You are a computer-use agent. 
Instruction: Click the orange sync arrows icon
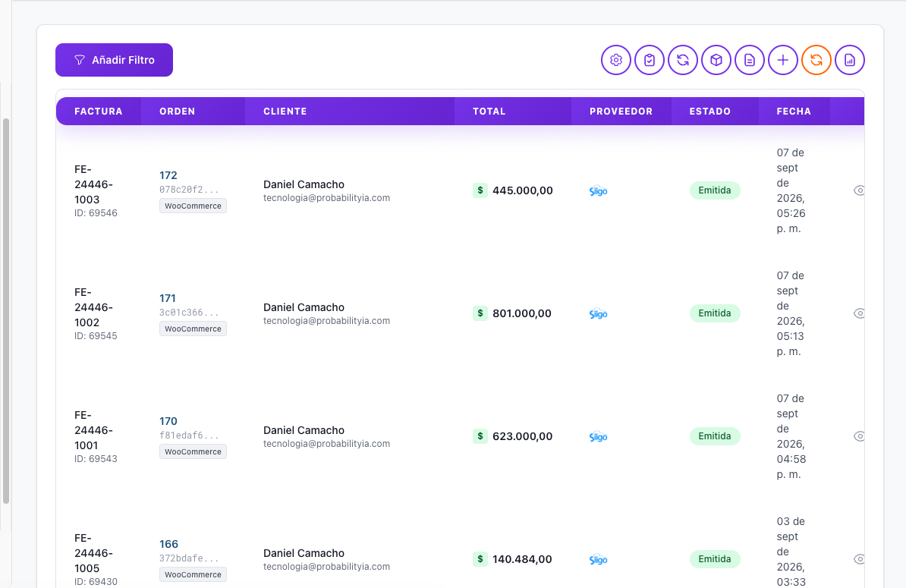(816, 60)
